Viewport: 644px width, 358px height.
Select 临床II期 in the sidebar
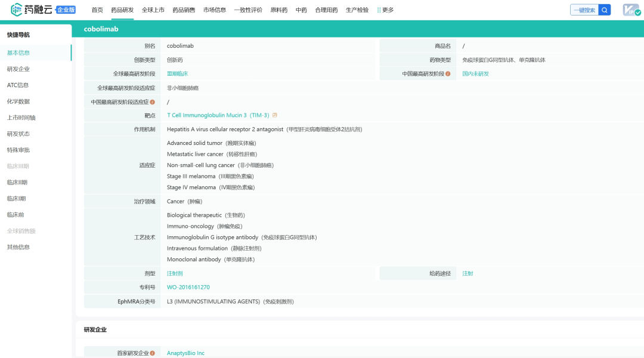(x=17, y=183)
